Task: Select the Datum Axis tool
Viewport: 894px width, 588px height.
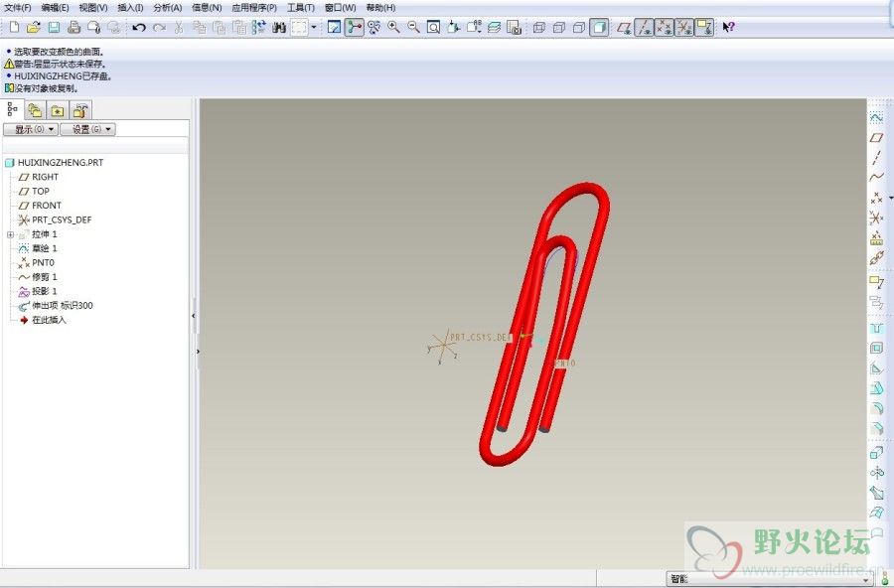Action: tap(876, 157)
